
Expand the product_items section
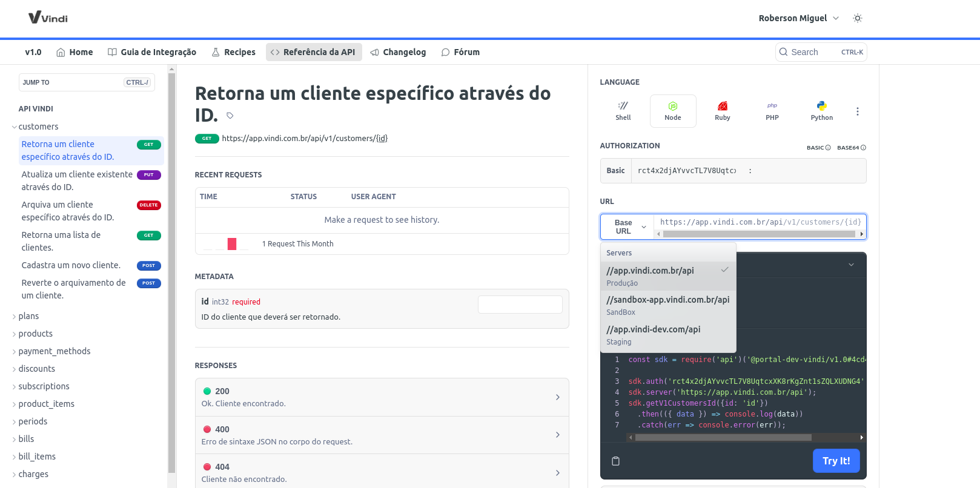coord(15,404)
